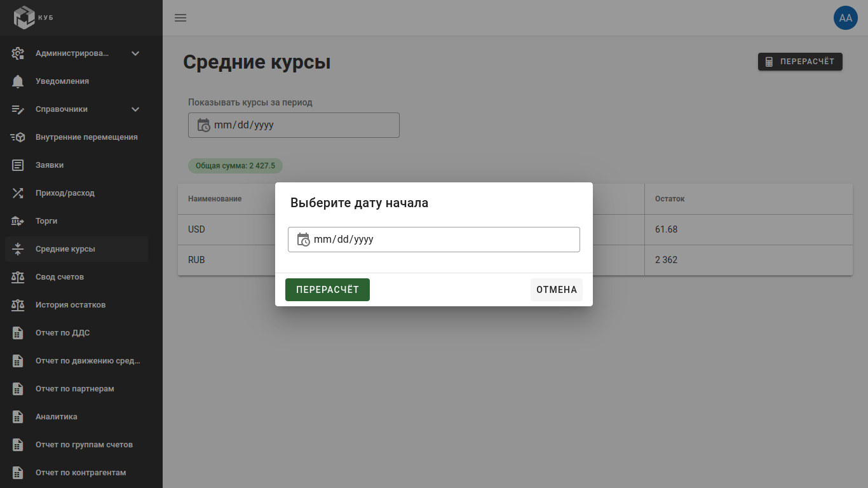Toggle the hamburger menu icon
868x488 pixels.
180,18
